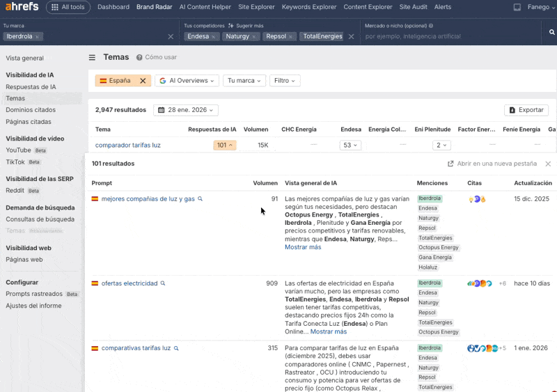Viewport: 557px width, 392px height.
Task: Open Páginas web in the sidebar
Action: pyautogui.click(x=24, y=260)
